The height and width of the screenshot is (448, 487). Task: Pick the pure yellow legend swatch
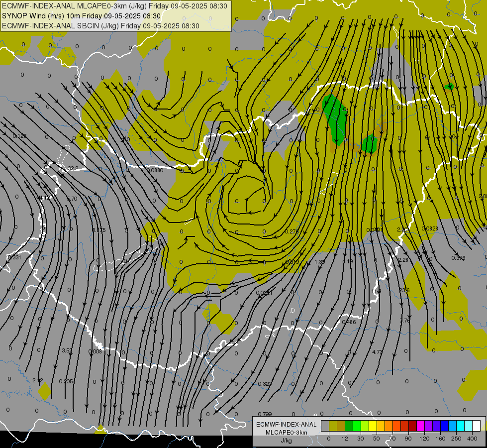(x=373, y=426)
